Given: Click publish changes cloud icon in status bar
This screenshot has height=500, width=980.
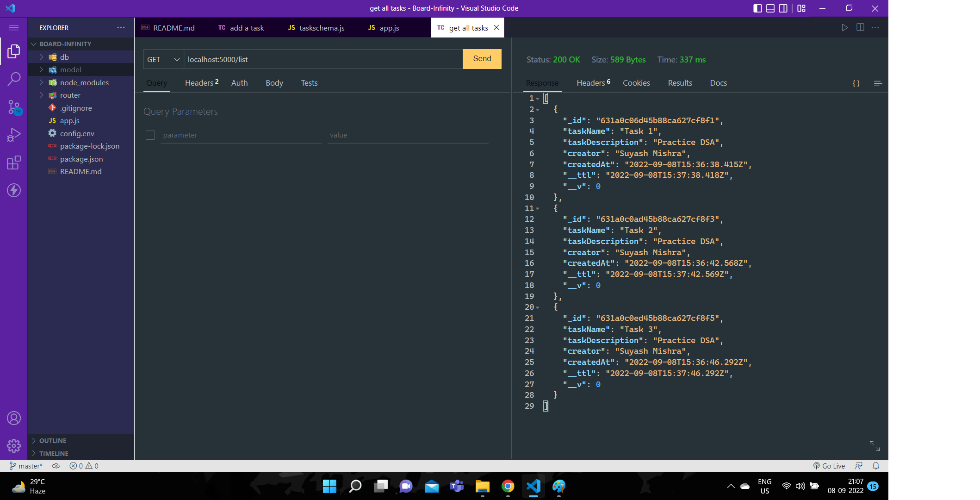Looking at the screenshot, I should 56,466.
